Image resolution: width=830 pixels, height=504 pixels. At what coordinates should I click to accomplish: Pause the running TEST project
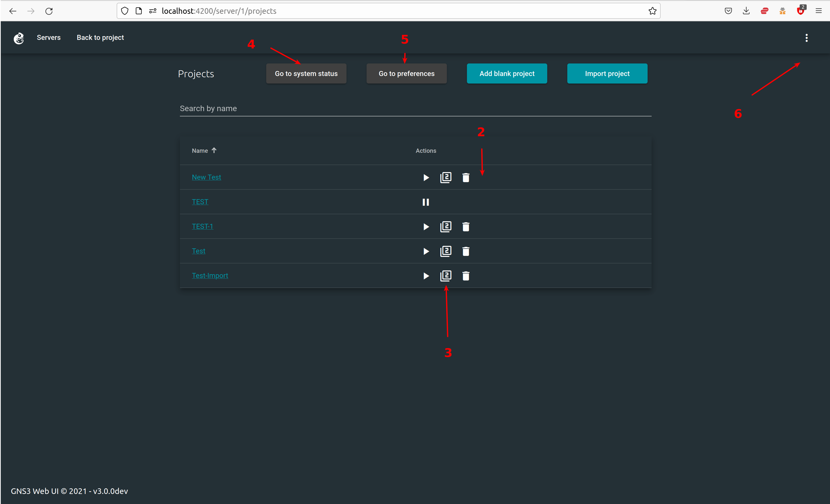[426, 202]
